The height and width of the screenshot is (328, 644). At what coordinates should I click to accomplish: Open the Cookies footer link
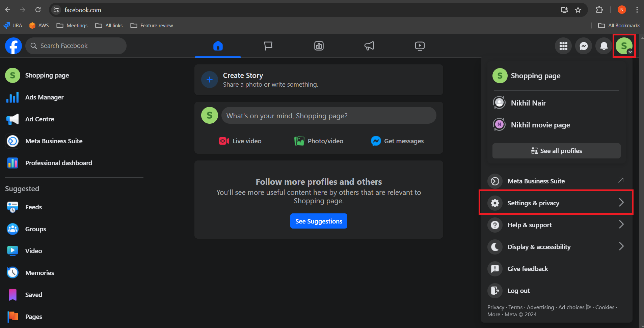tap(605, 307)
